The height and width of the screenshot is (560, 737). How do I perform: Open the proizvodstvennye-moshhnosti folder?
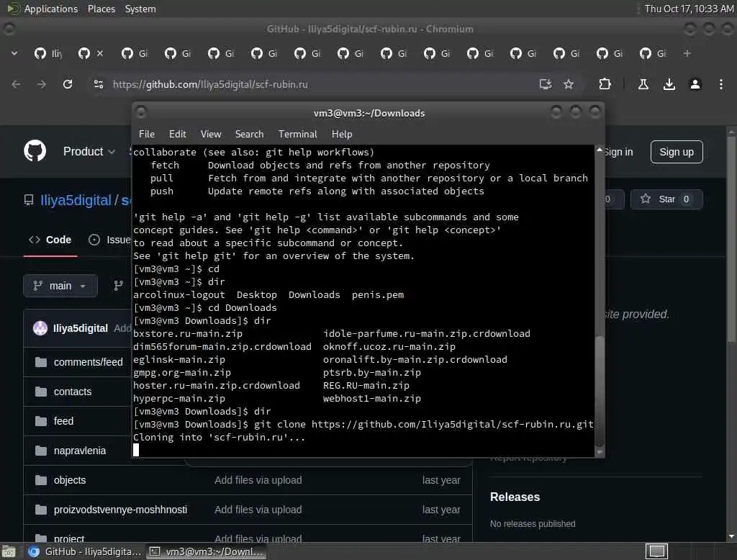pyautogui.click(x=120, y=510)
